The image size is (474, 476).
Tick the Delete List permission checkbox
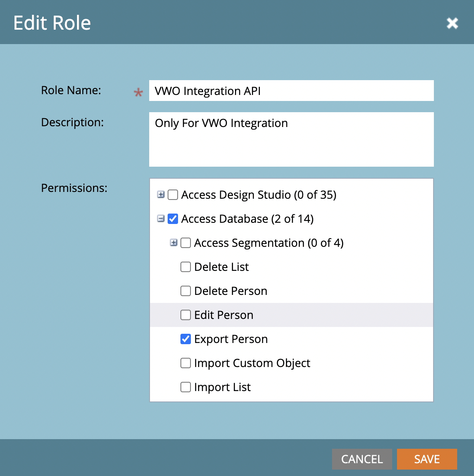point(186,267)
